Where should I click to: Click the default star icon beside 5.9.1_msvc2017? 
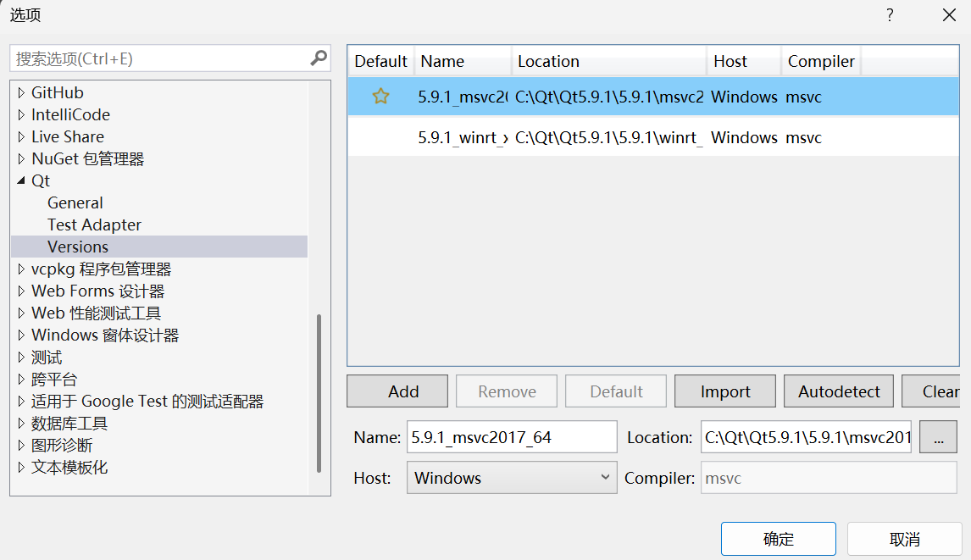(x=380, y=96)
